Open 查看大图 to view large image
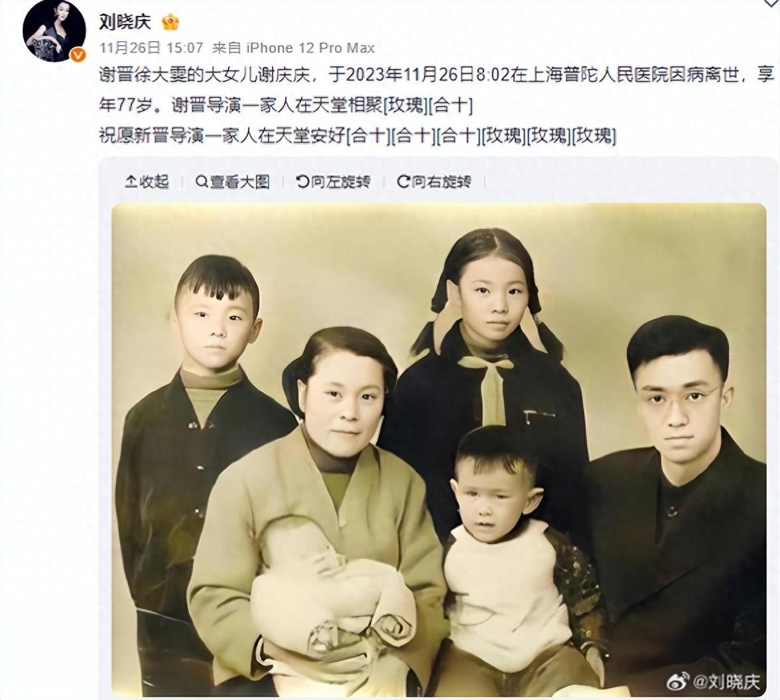The height and width of the screenshot is (700, 780). [x=233, y=182]
